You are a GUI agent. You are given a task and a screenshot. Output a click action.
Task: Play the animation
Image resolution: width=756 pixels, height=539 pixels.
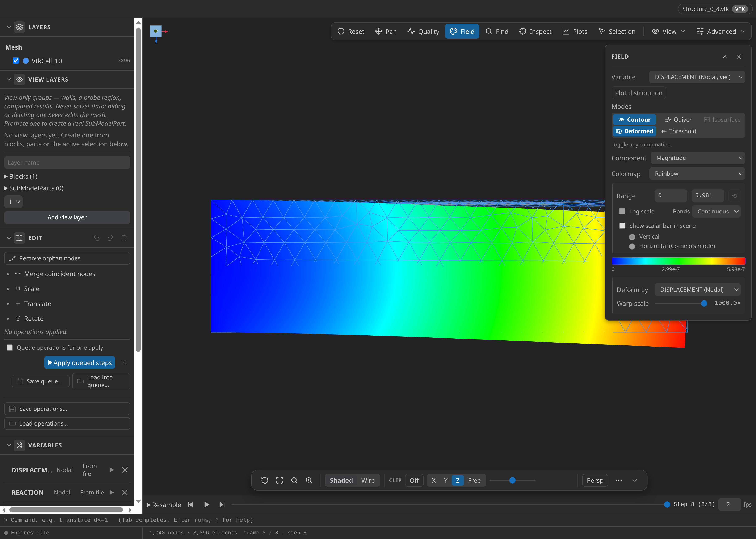click(x=206, y=505)
